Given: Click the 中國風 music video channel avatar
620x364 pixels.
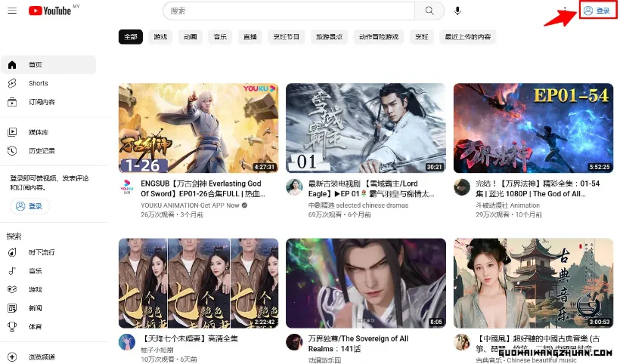Looking at the screenshot, I should [462, 342].
